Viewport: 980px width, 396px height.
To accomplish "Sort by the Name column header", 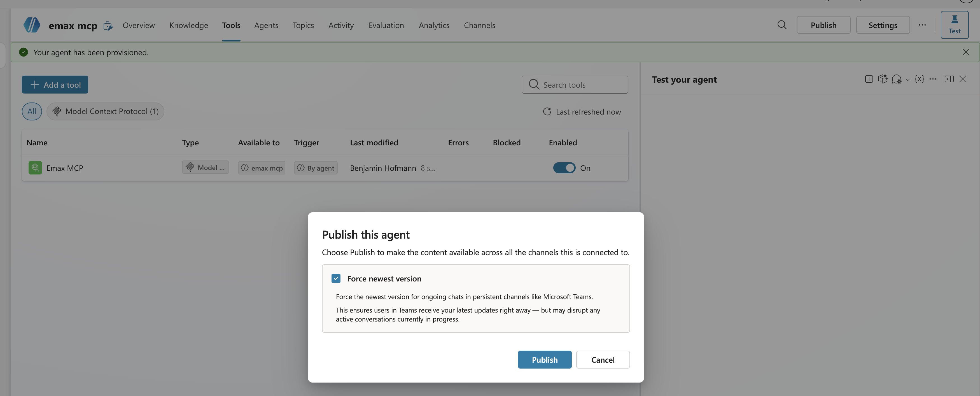I will (37, 142).
